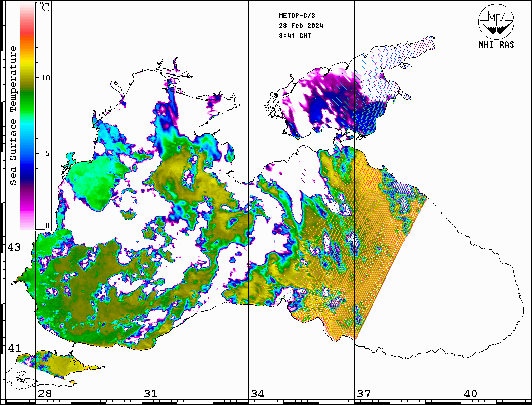Click the 'METOP-C/3' satellite label
532x405 pixels.
[297, 16]
